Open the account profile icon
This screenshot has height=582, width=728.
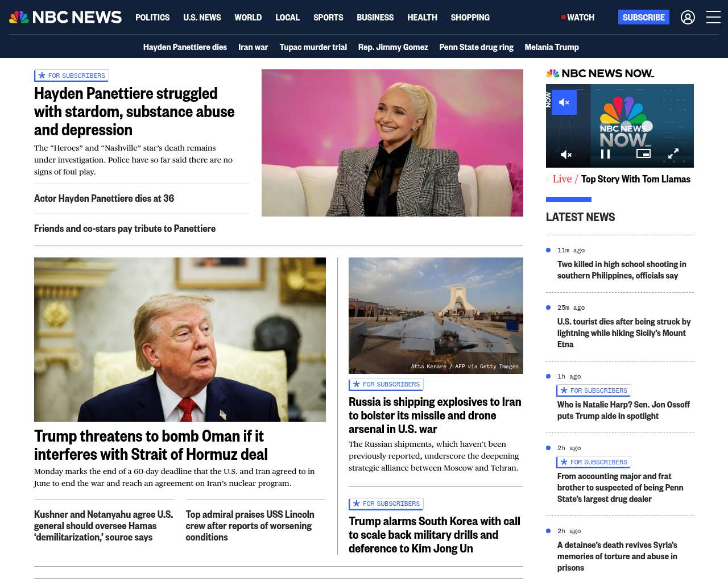(688, 18)
